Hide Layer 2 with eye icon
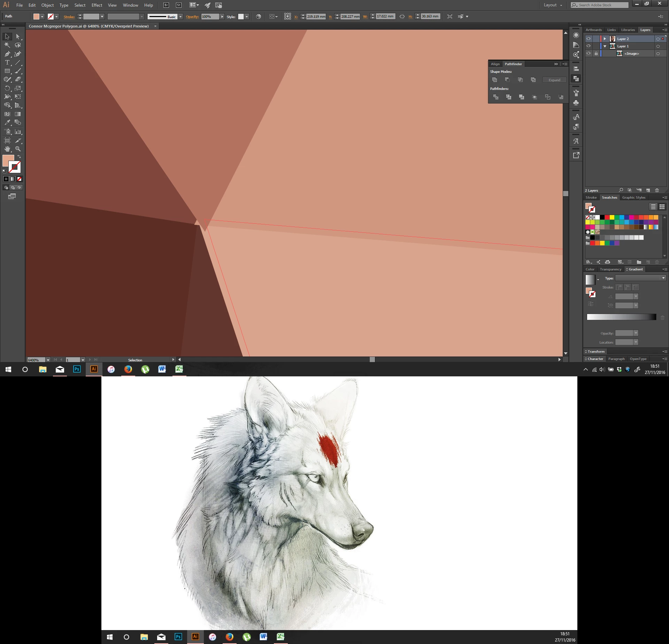The width and height of the screenshot is (669, 644). pyautogui.click(x=589, y=39)
